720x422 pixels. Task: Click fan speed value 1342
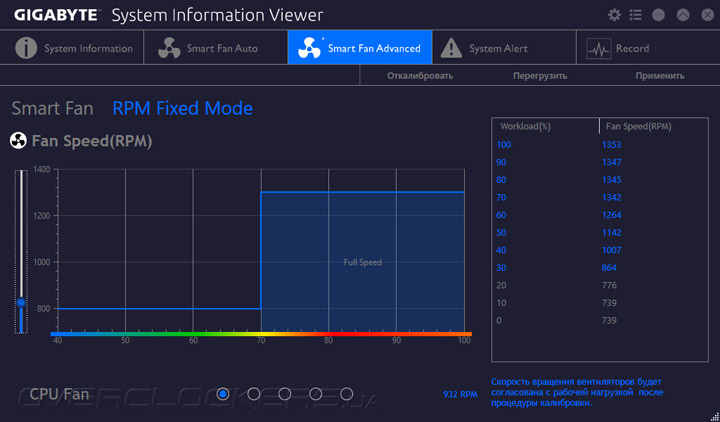click(x=612, y=197)
